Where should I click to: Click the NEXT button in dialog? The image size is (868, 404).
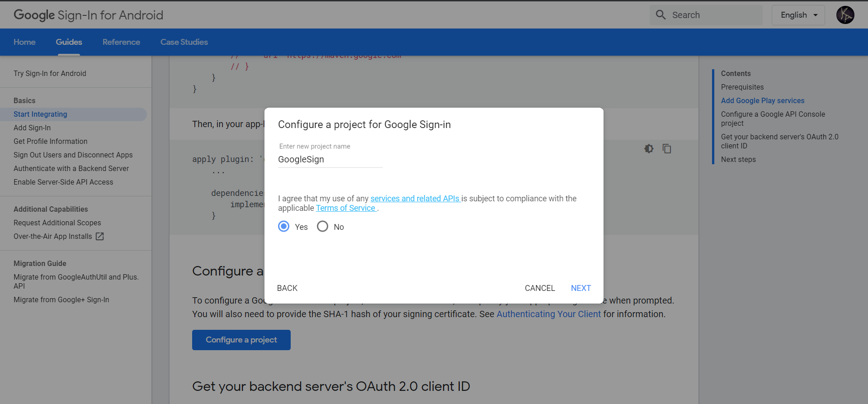(x=581, y=288)
